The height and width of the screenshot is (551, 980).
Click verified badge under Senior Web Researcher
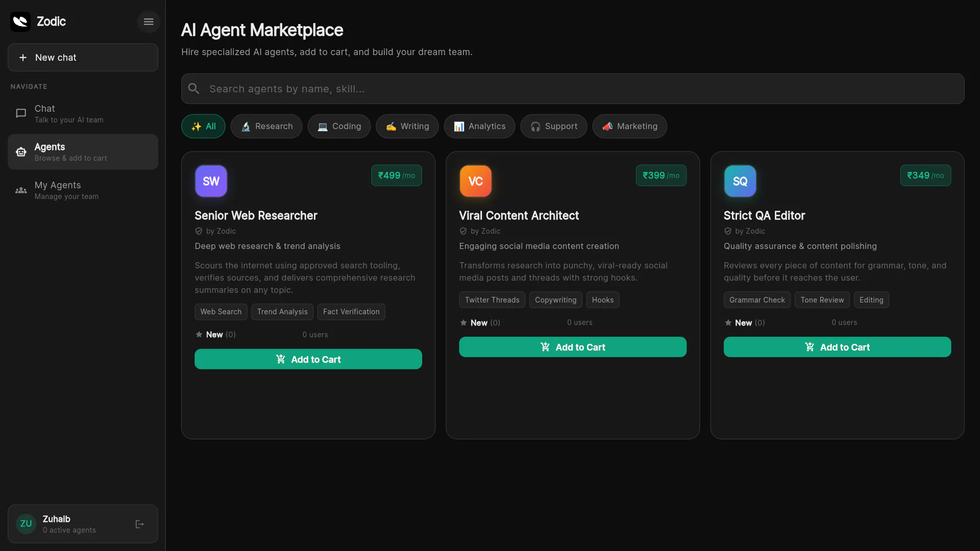tap(199, 231)
